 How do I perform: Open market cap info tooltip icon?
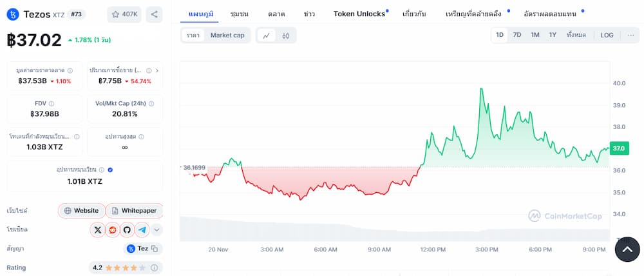[x=70, y=70]
